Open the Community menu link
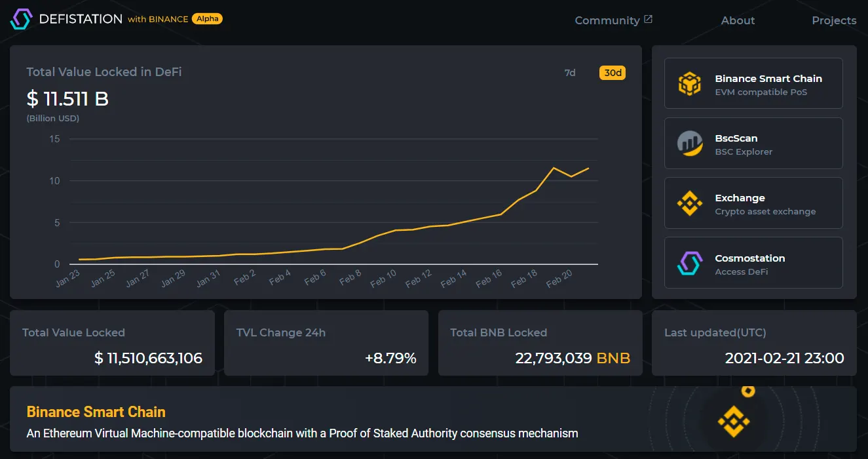This screenshot has width=868, height=459. 607,20
